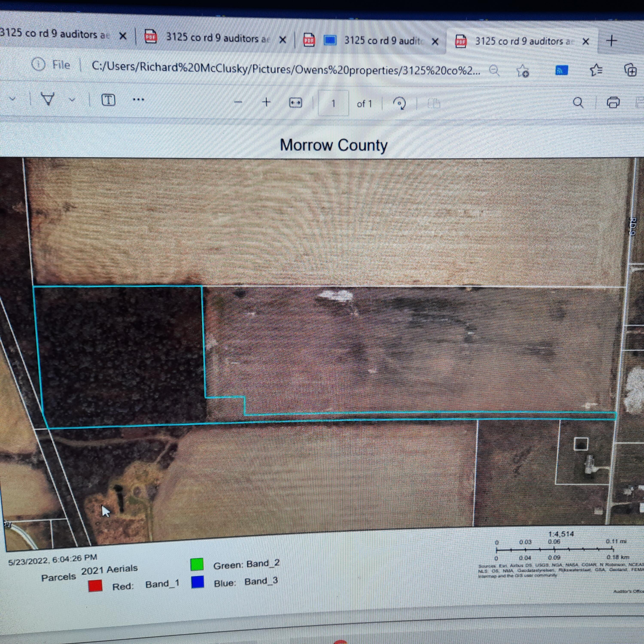The height and width of the screenshot is (644, 644).
Task: Click the address bar file path
Action: (x=286, y=69)
